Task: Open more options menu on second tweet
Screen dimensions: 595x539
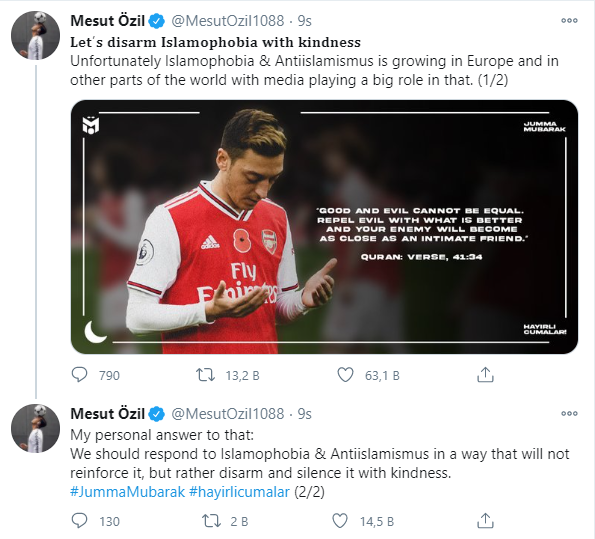Action: [x=569, y=413]
